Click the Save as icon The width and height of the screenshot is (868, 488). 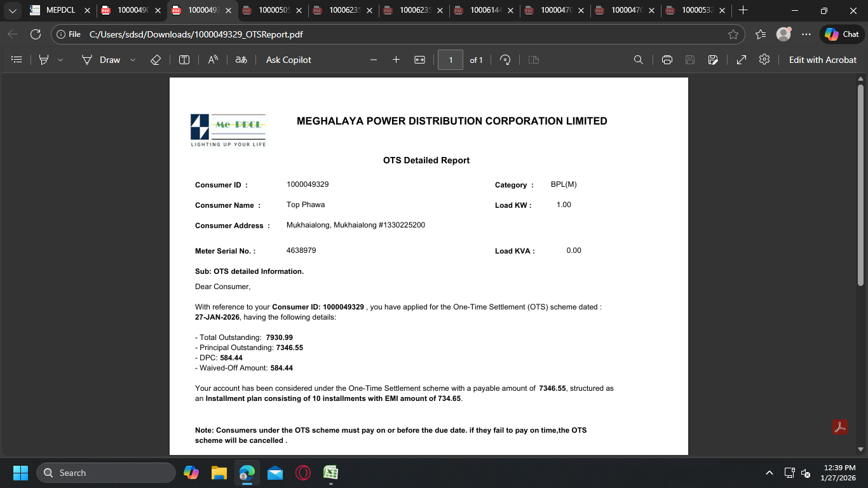pyautogui.click(x=713, y=60)
